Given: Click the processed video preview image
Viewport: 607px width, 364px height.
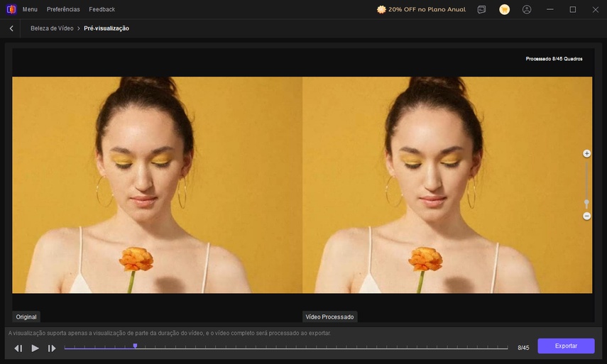Looking at the screenshot, I should pos(447,184).
